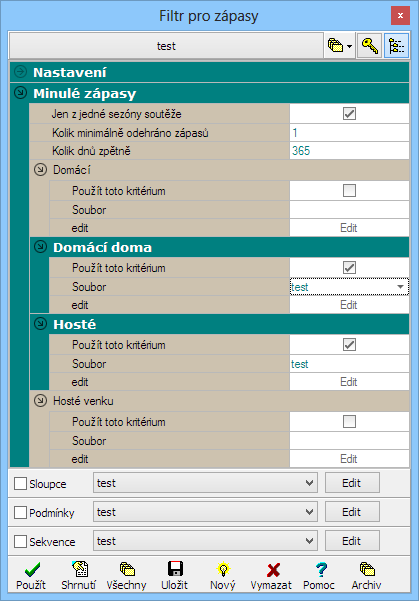Click the test filter name button
Image resolution: width=419 pixels, height=601 pixels.
coord(166,46)
